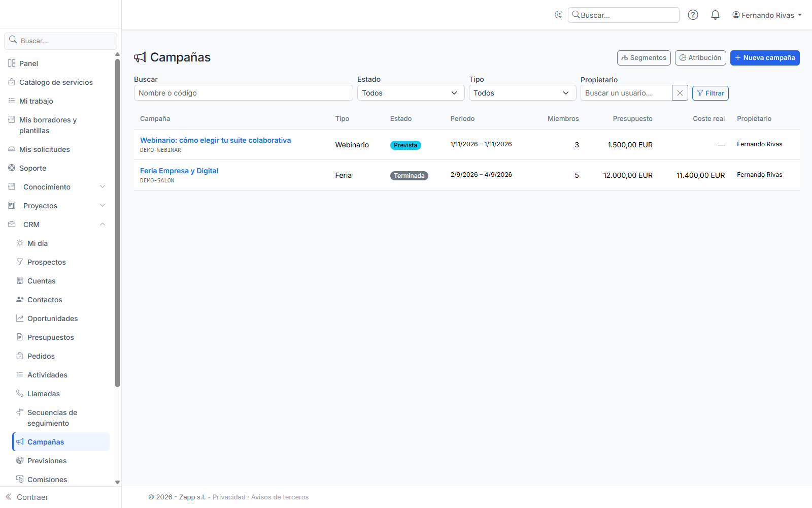This screenshot has height=508, width=812.
Task: Open the Feria Empresa y Digital campaign
Action: [x=179, y=171]
